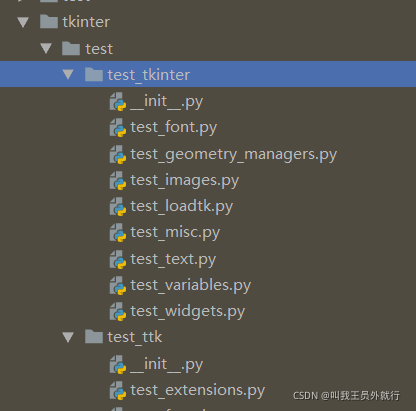
Task: Select the test_variables.py file
Action: (191, 286)
